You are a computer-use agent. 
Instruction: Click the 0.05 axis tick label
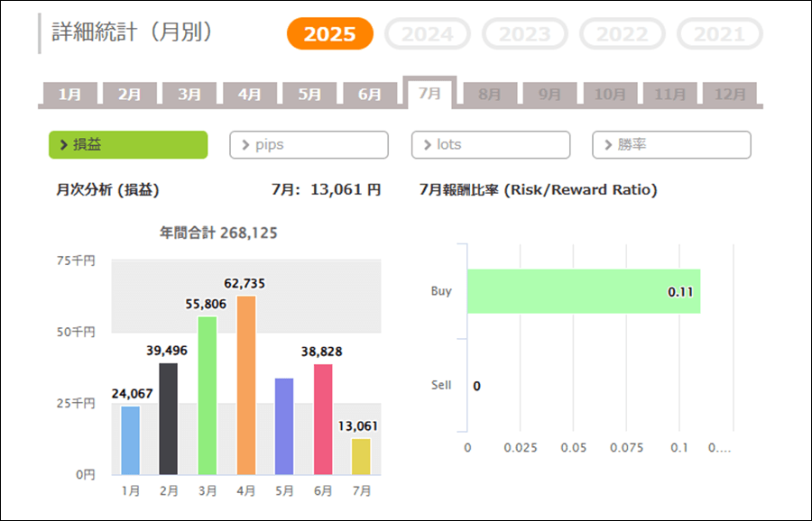click(574, 448)
